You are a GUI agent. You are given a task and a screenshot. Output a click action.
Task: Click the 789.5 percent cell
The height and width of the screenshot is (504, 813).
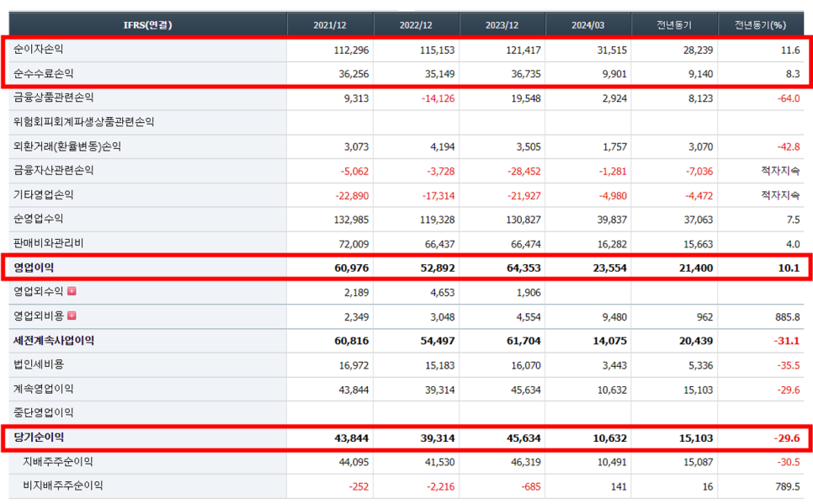[788, 487]
